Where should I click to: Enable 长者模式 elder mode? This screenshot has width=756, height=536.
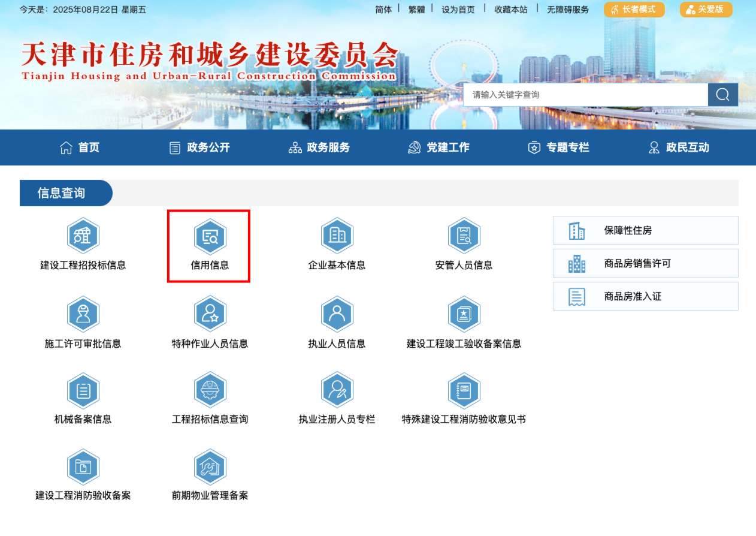[634, 10]
